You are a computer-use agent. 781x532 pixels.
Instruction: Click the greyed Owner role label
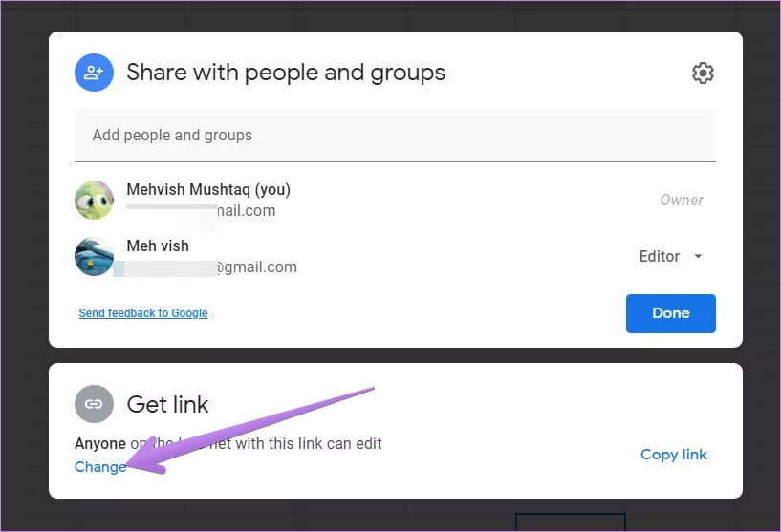(x=681, y=201)
